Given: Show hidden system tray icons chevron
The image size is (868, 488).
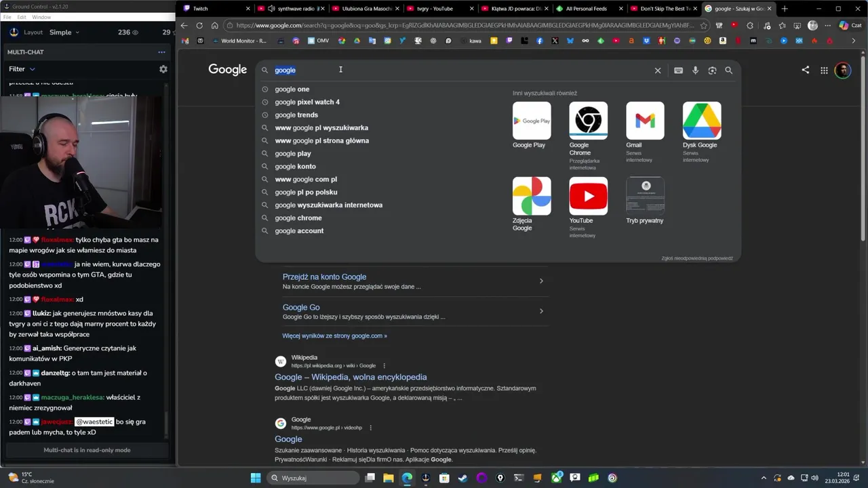Looking at the screenshot, I should pos(764,478).
